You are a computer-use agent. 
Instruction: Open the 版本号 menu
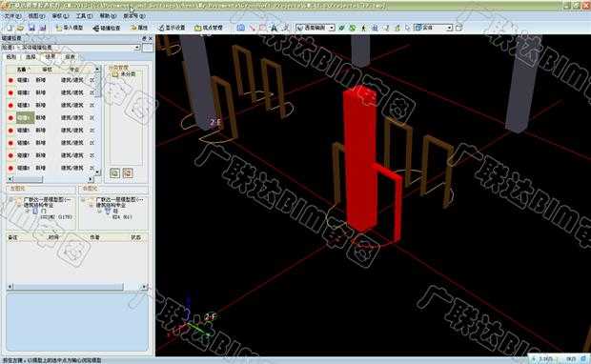tap(133, 16)
